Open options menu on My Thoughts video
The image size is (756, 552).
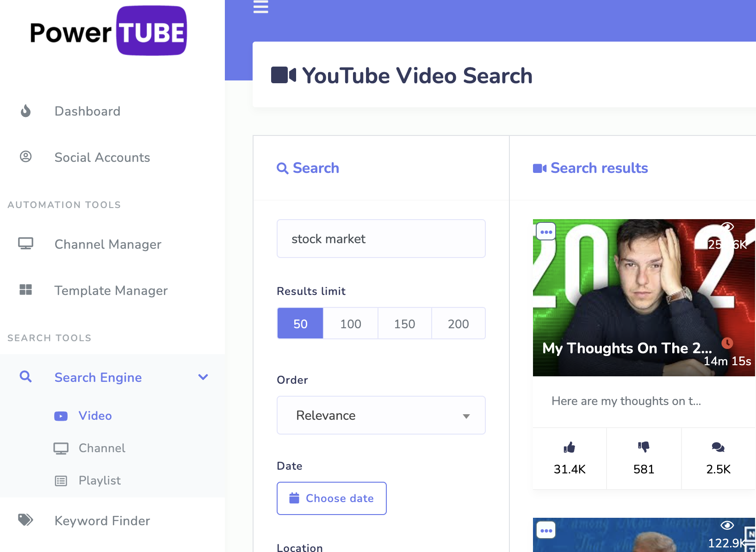[x=546, y=232]
